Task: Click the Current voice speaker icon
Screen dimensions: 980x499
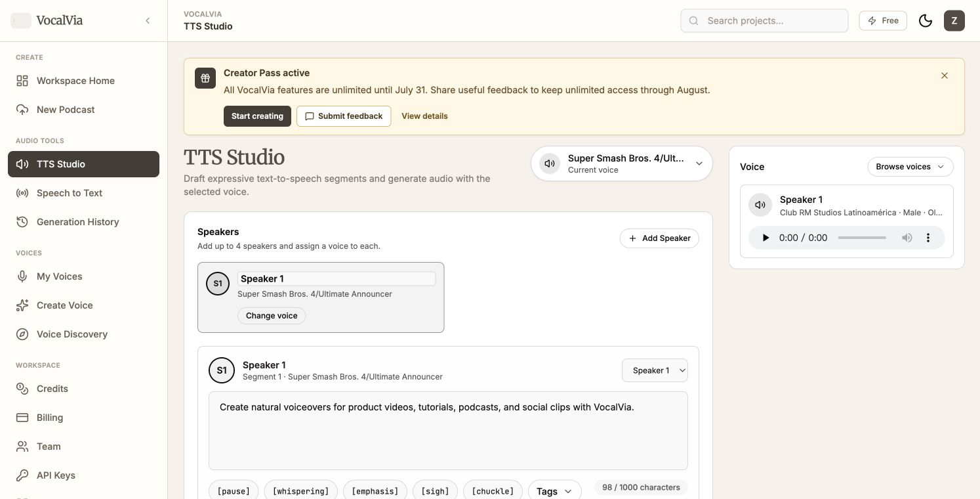Action: [x=550, y=163]
